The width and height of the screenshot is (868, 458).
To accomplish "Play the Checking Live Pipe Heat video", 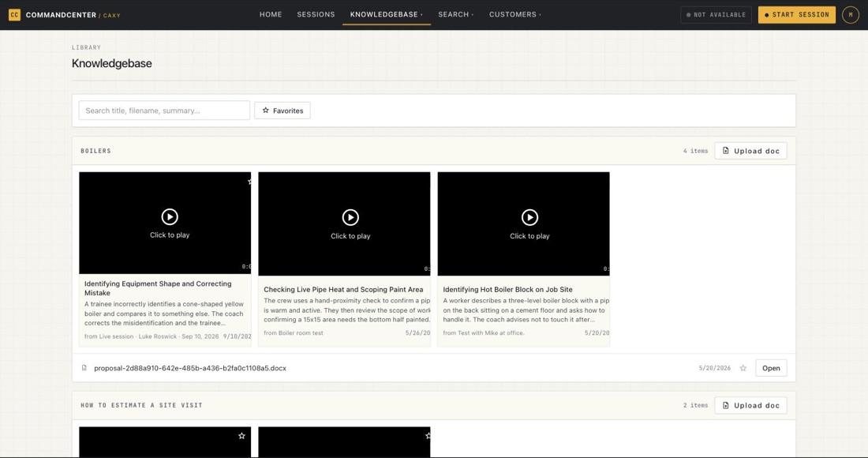I will click(350, 217).
